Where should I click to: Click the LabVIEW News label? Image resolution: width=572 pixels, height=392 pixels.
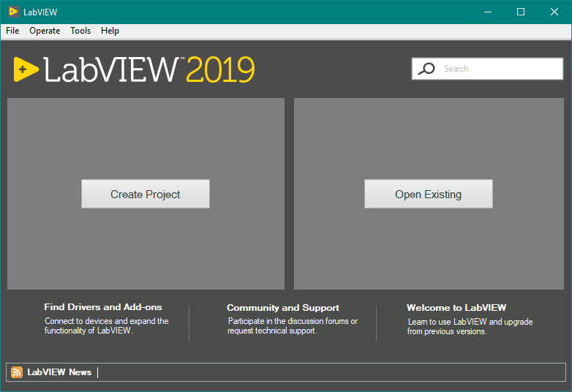(59, 372)
